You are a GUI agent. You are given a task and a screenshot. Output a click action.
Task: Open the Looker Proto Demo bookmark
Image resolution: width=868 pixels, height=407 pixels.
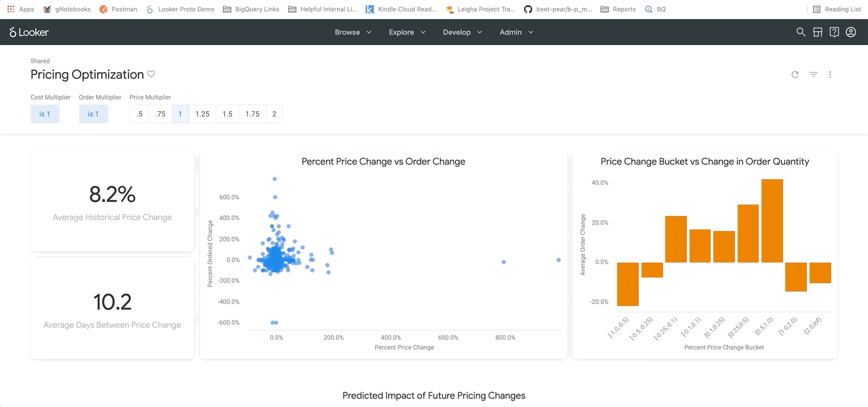coord(180,9)
